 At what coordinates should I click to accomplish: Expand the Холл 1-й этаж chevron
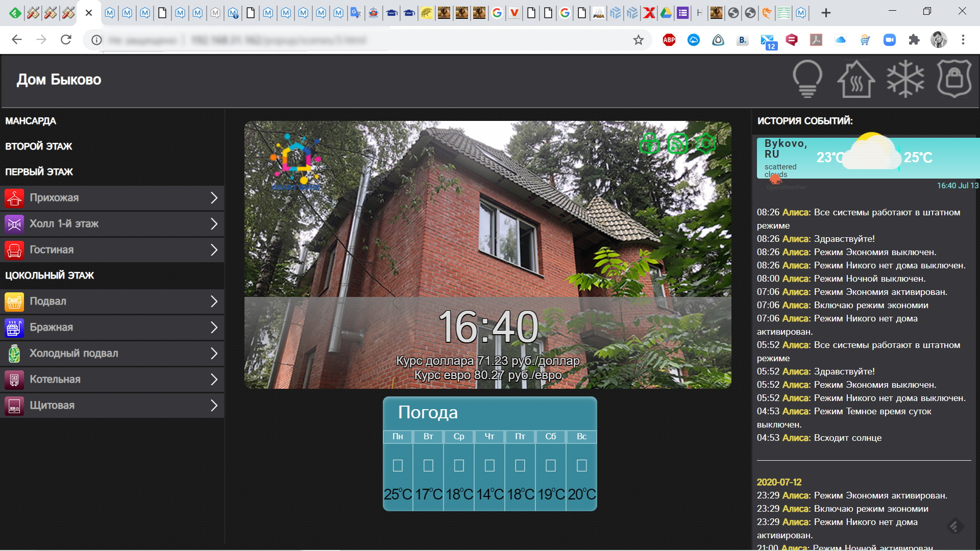(x=214, y=224)
